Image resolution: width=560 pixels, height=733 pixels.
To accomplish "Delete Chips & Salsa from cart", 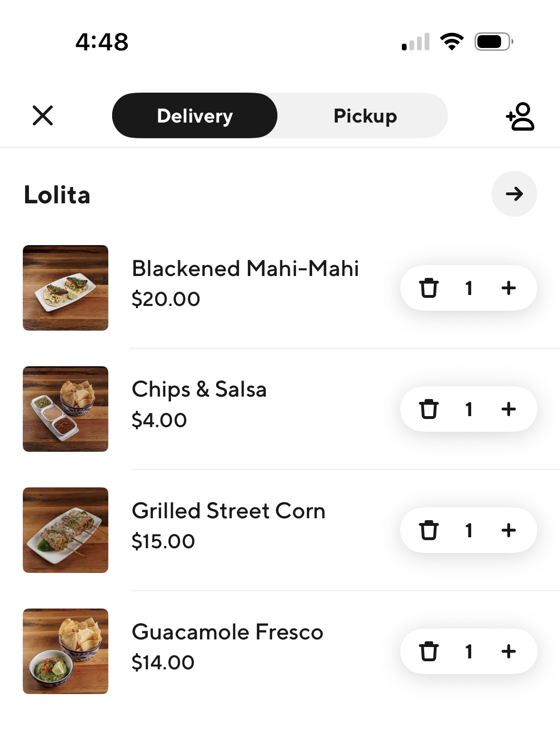I will [428, 409].
